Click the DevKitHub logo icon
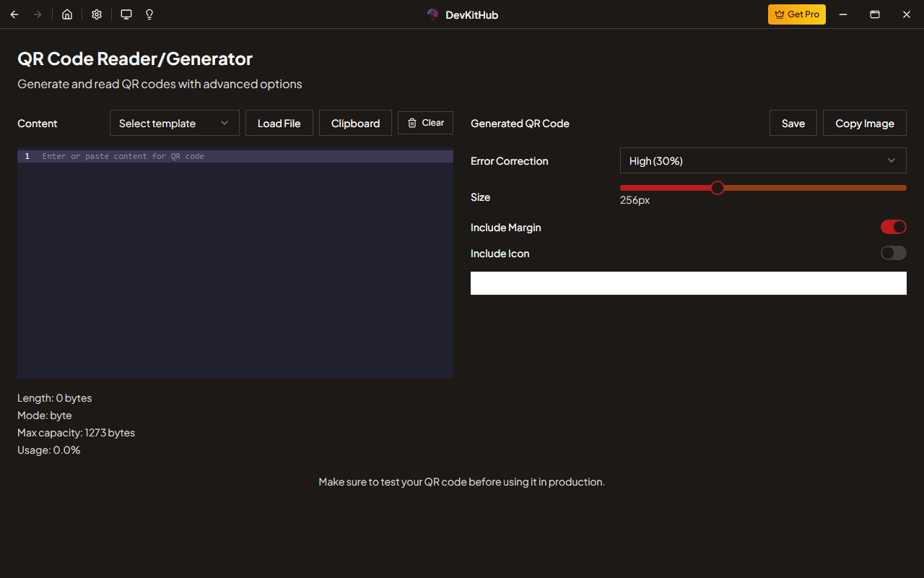Screen dimensions: 924x578 click(x=433, y=14)
